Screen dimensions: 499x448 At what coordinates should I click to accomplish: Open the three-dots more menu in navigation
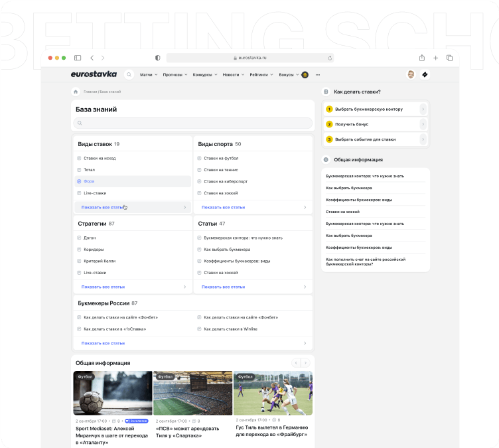coord(318,75)
